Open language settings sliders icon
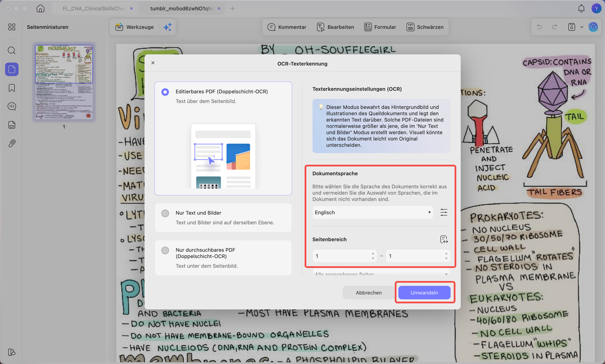The height and width of the screenshot is (364, 605). pyautogui.click(x=444, y=212)
